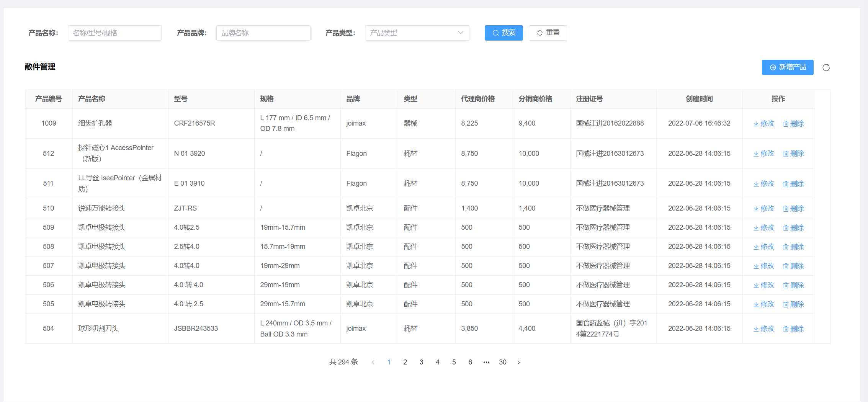Delete product 512 via 删除
The width and height of the screenshot is (868, 402).
(793, 154)
